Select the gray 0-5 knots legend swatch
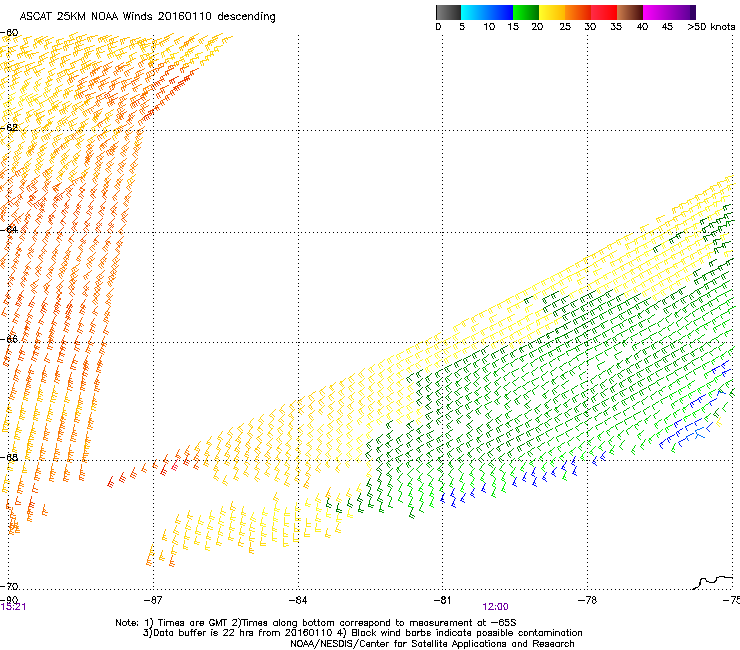 click(x=448, y=12)
